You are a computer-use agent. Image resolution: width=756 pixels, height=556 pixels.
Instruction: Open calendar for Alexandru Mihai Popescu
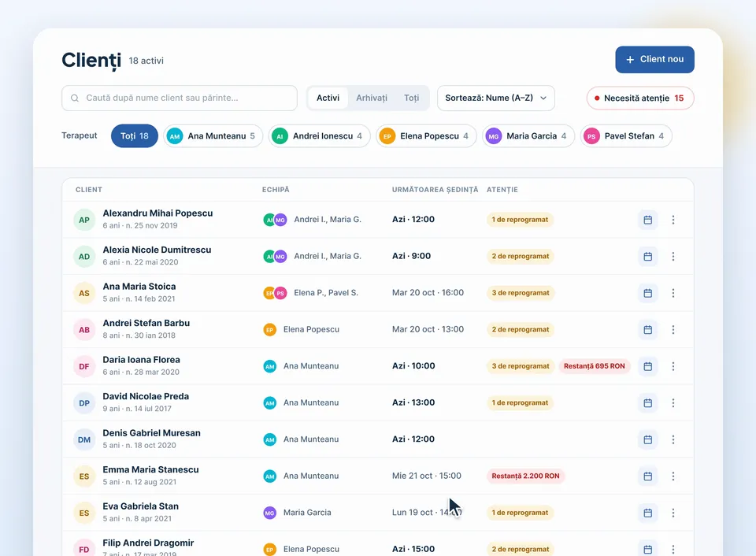[647, 220]
